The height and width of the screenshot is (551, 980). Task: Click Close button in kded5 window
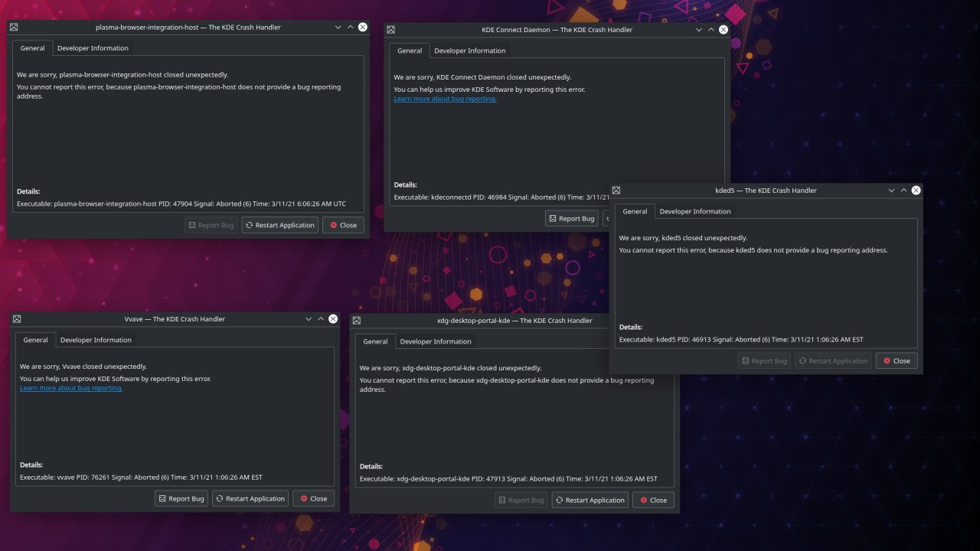(x=897, y=360)
